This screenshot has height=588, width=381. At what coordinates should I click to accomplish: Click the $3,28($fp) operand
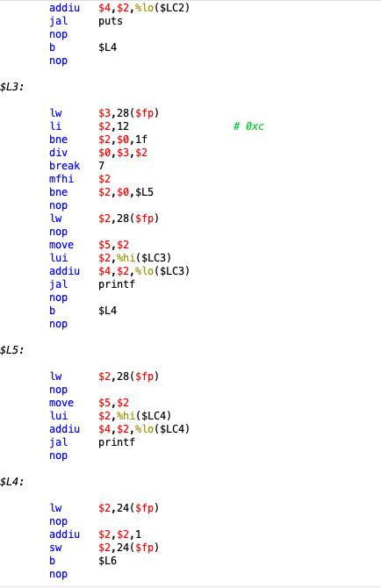click(129, 113)
